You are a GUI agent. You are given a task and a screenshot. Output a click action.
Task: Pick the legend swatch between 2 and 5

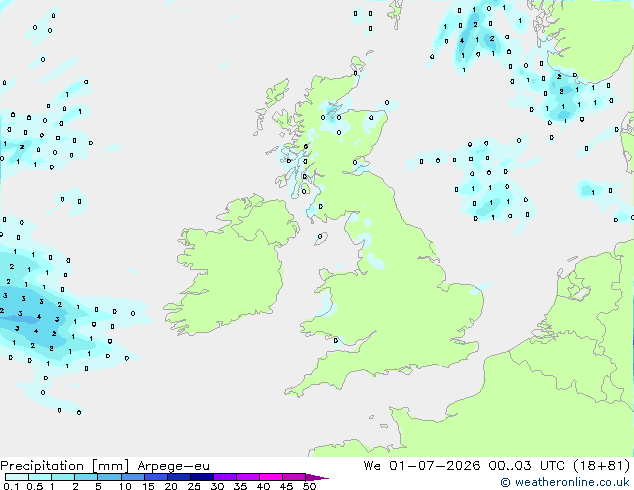[86, 477]
